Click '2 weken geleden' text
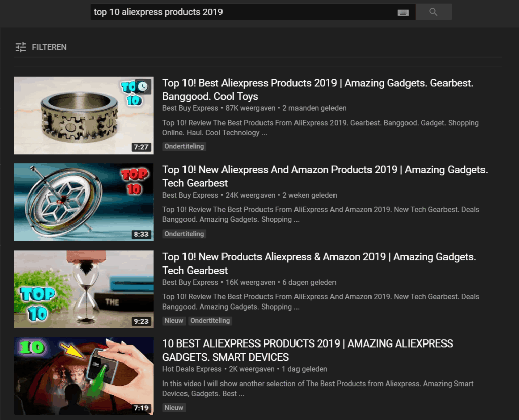519x420 pixels. pos(310,195)
